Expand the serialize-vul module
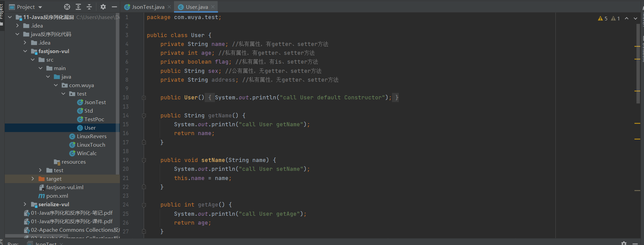Image resolution: width=644 pixels, height=245 pixels. point(25,204)
